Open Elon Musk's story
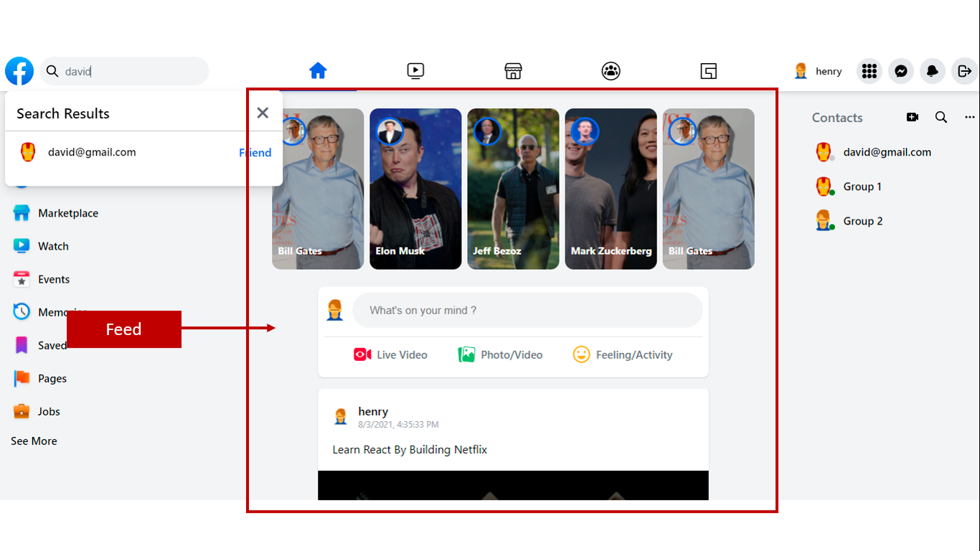Viewport: 980px width, 551px height. tap(415, 189)
